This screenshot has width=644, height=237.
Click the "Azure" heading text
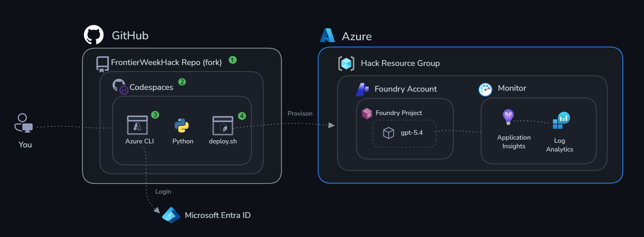tap(357, 36)
